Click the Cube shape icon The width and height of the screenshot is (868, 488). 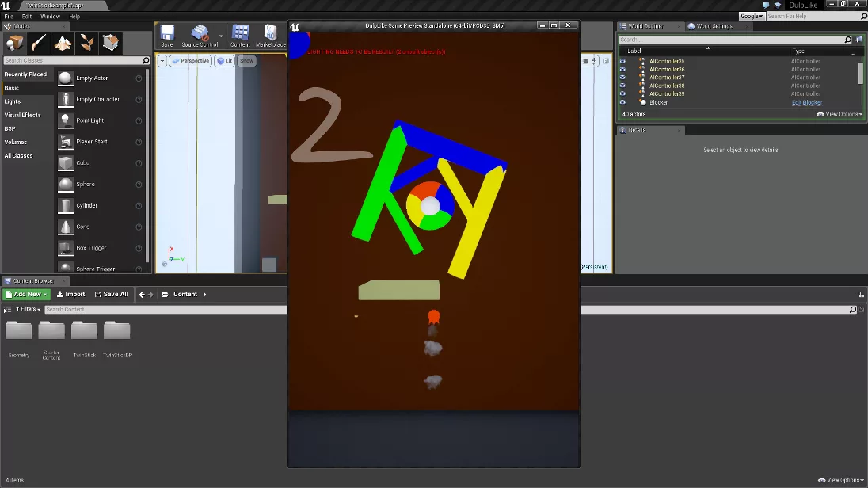[x=65, y=163]
